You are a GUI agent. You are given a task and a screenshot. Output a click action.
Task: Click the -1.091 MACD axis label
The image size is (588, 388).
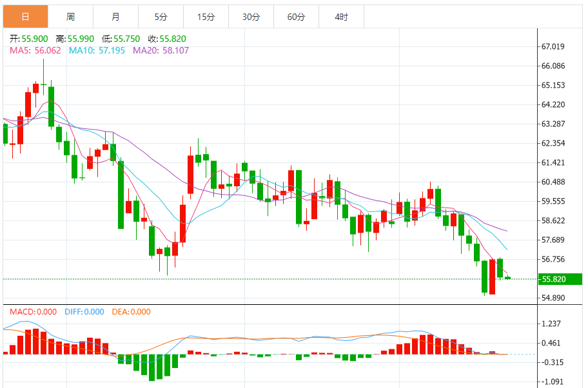(x=553, y=382)
